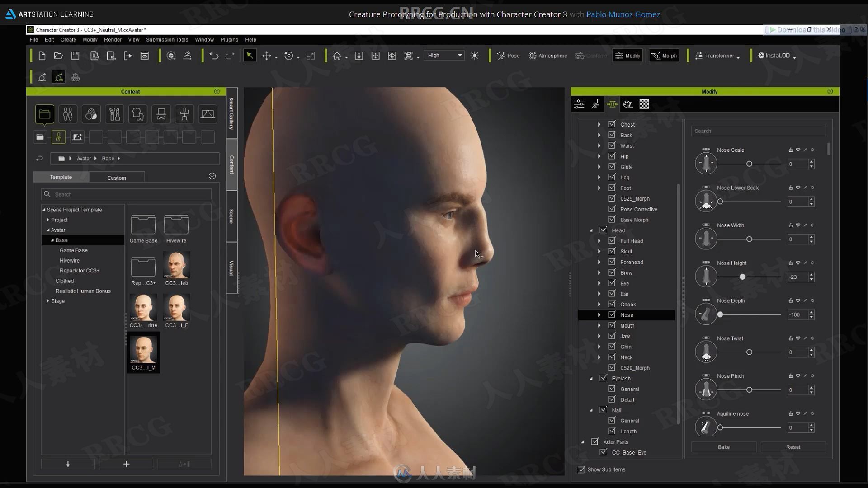Select the Morph tool in toolbar
This screenshot has height=488, width=868.
[x=664, y=56]
